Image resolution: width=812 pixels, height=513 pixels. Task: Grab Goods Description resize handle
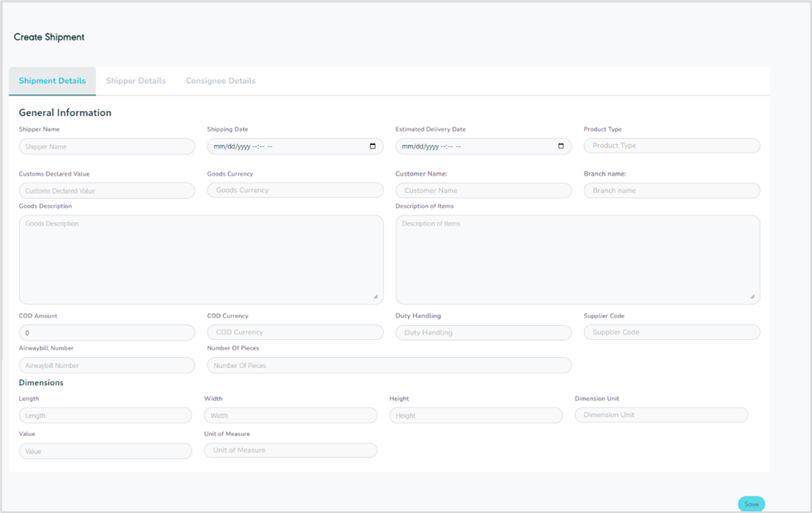[x=375, y=297]
